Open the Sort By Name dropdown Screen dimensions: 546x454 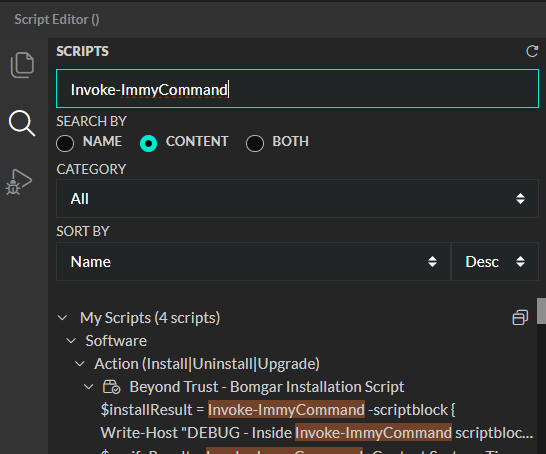pos(254,261)
